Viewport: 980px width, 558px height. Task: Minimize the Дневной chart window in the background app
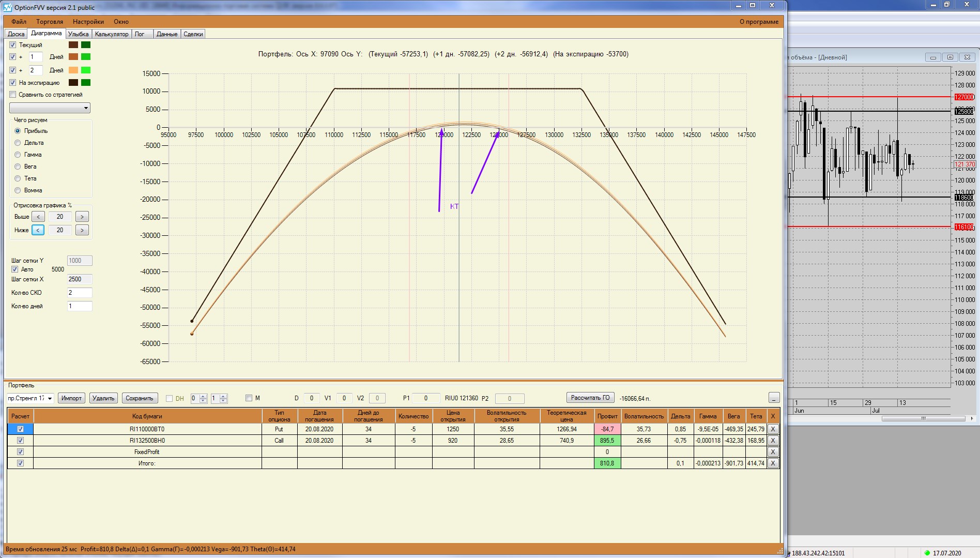click(x=933, y=57)
